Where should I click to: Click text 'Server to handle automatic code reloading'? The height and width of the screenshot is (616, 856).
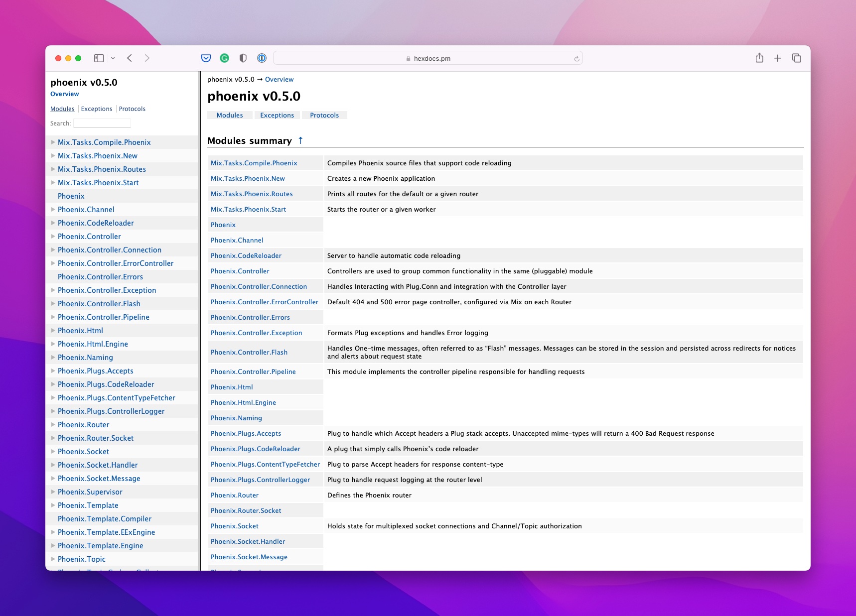394,256
